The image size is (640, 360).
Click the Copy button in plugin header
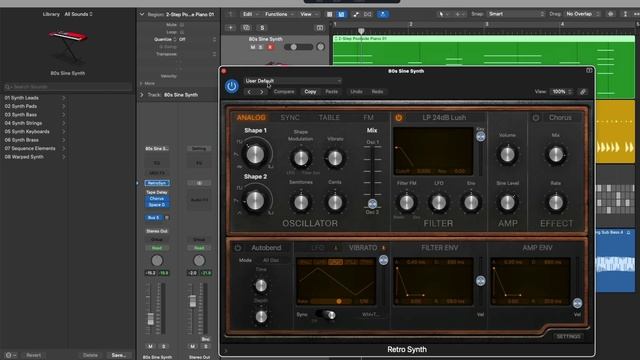[310, 92]
